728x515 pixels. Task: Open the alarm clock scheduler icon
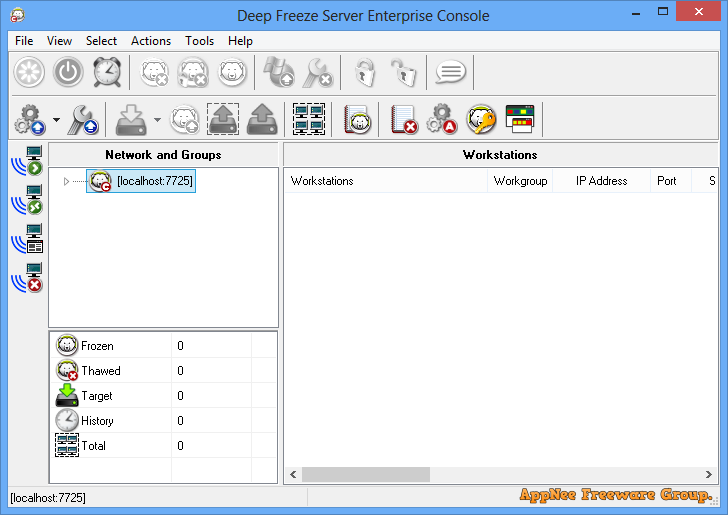(107, 72)
